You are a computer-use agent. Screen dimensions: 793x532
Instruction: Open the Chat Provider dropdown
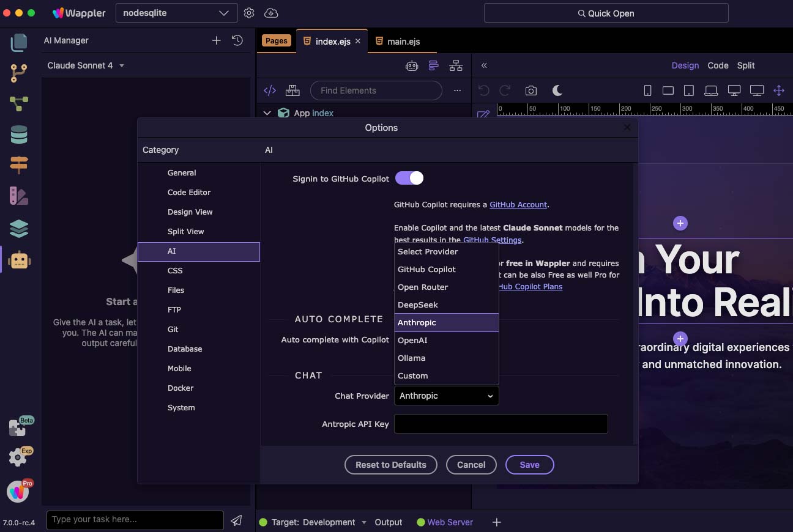446,396
